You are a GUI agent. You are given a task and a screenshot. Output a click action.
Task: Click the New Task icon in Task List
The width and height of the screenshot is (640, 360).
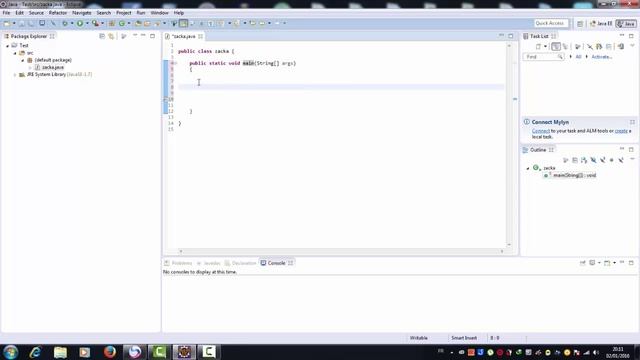(538, 47)
